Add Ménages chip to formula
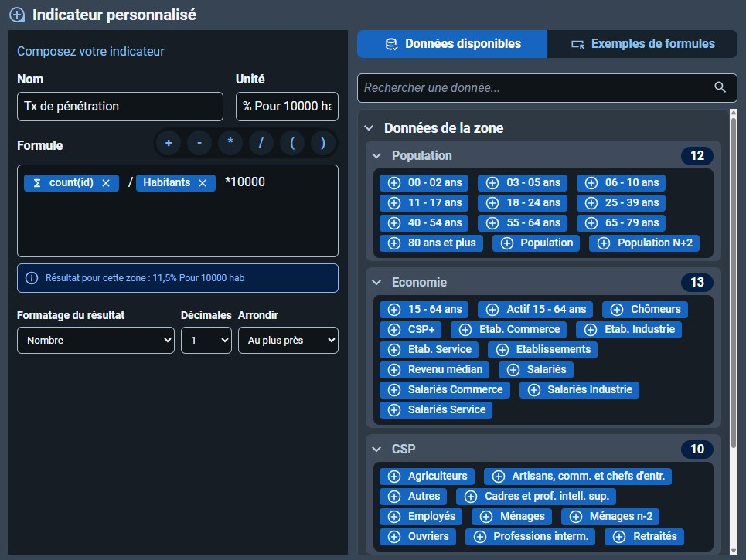The height and width of the screenshot is (560, 746). coord(512,517)
